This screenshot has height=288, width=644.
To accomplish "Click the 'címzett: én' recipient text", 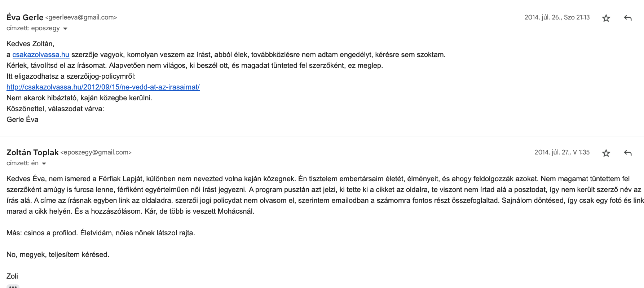I will (22, 163).
